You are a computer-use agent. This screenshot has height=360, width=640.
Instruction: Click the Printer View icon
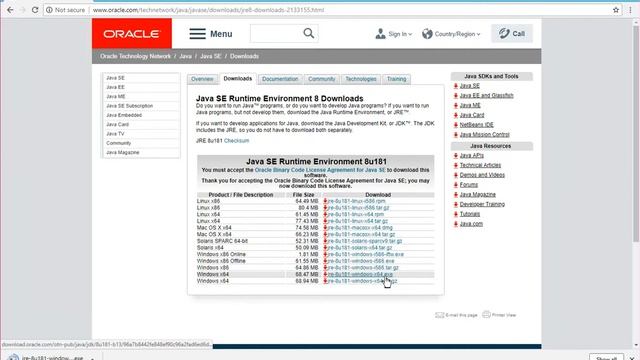point(486,314)
